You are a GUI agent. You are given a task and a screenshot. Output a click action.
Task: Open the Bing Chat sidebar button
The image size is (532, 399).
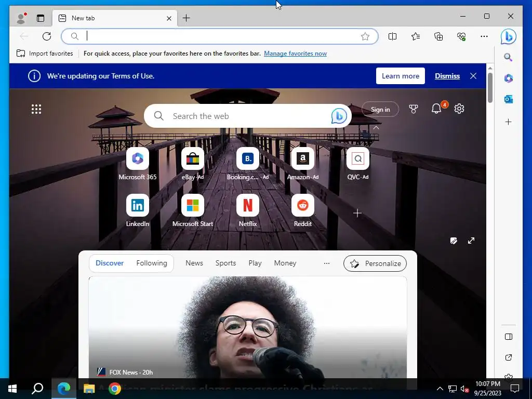point(508,36)
